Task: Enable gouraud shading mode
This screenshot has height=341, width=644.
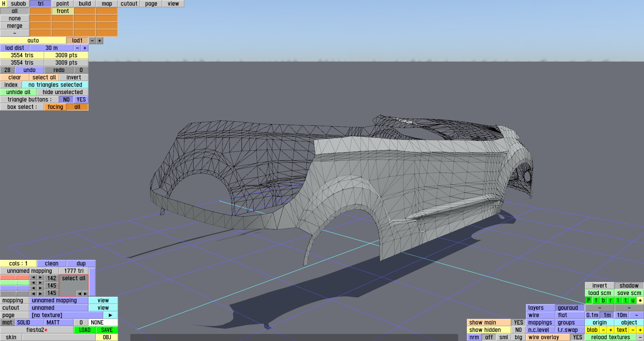Action: [x=570, y=308]
